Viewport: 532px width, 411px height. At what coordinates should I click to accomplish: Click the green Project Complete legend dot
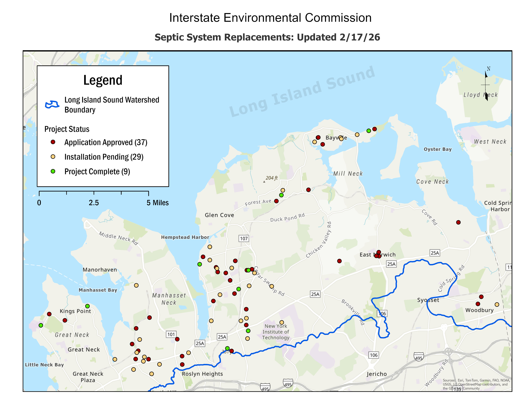click(53, 171)
